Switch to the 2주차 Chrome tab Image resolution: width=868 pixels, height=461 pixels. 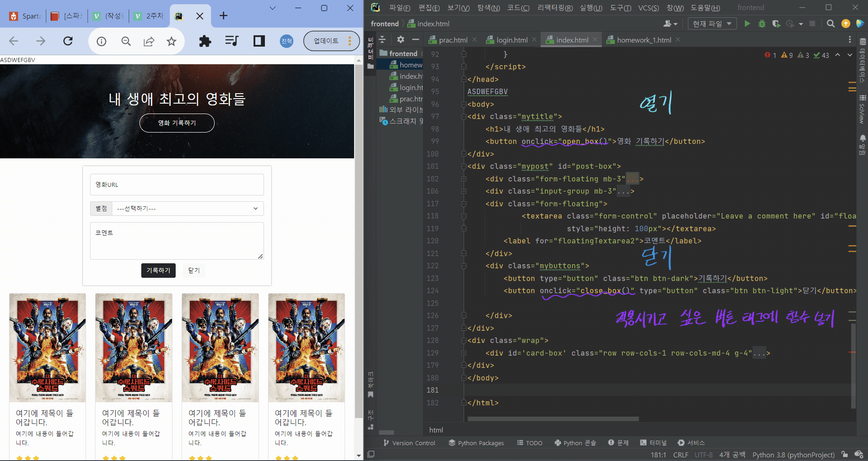click(150, 16)
